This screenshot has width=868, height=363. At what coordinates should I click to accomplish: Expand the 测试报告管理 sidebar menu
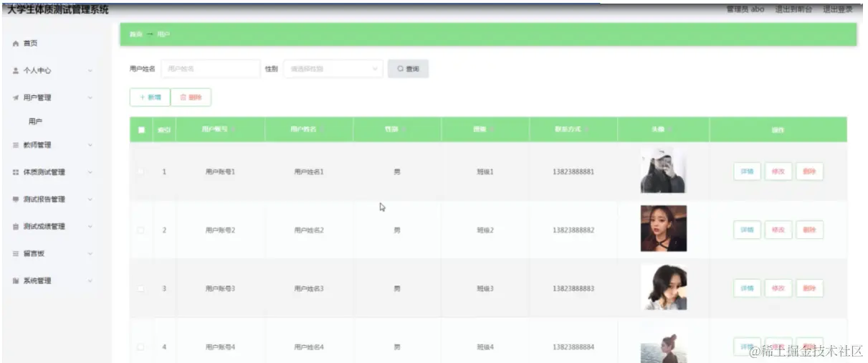[x=90, y=199]
